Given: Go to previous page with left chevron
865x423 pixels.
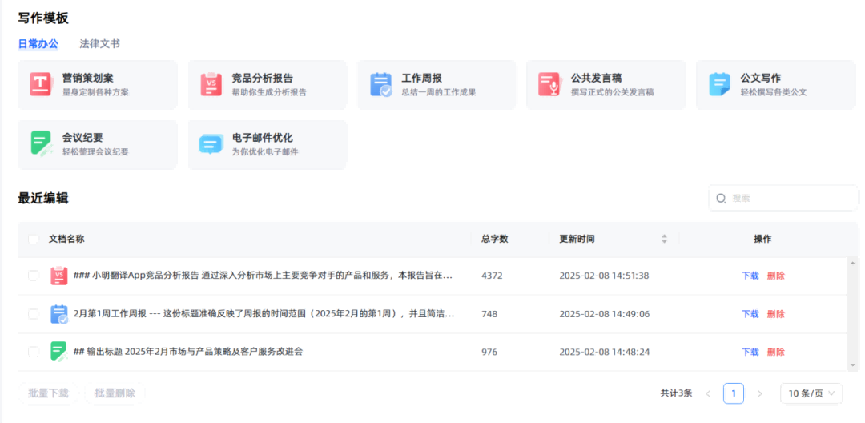Looking at the screenshot, I should 708,394.
